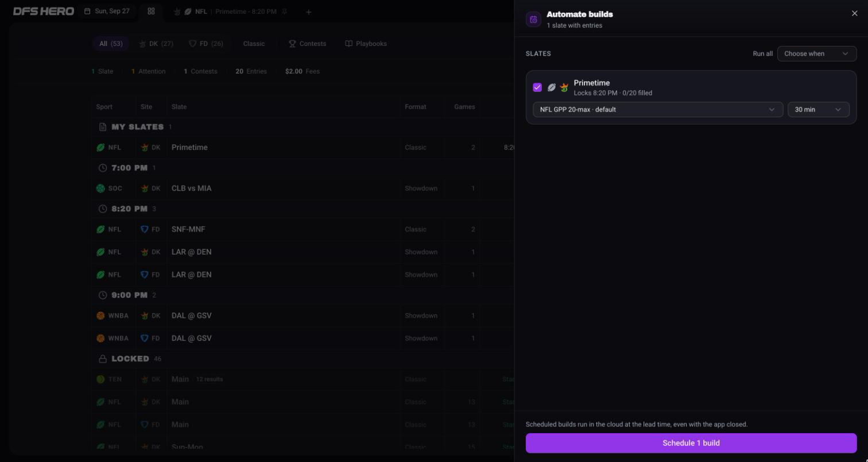Click the basketball icon in WNBA DK row
868x462 pixels.
[100, 315]
